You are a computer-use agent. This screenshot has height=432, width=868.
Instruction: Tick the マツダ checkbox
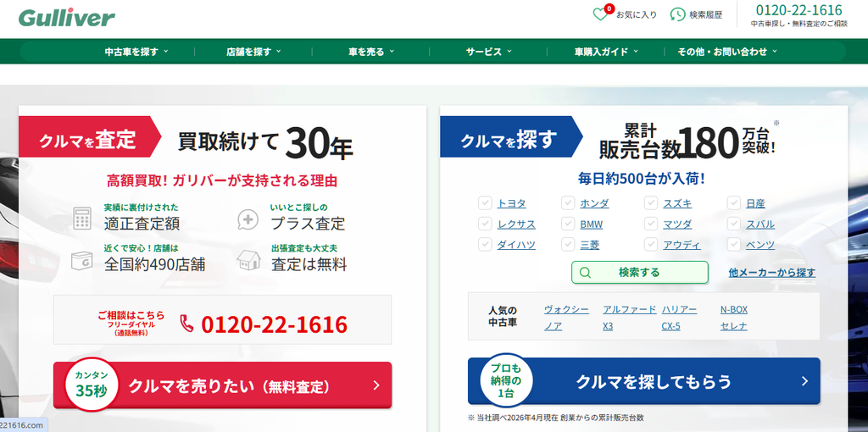pyautogui.click(x=651, y=224)
